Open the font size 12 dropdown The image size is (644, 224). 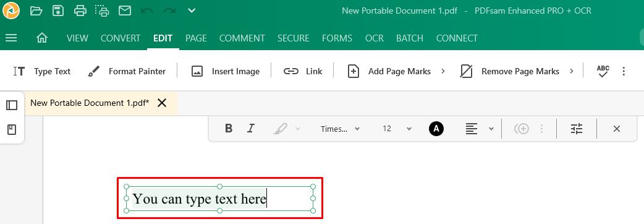397,129
